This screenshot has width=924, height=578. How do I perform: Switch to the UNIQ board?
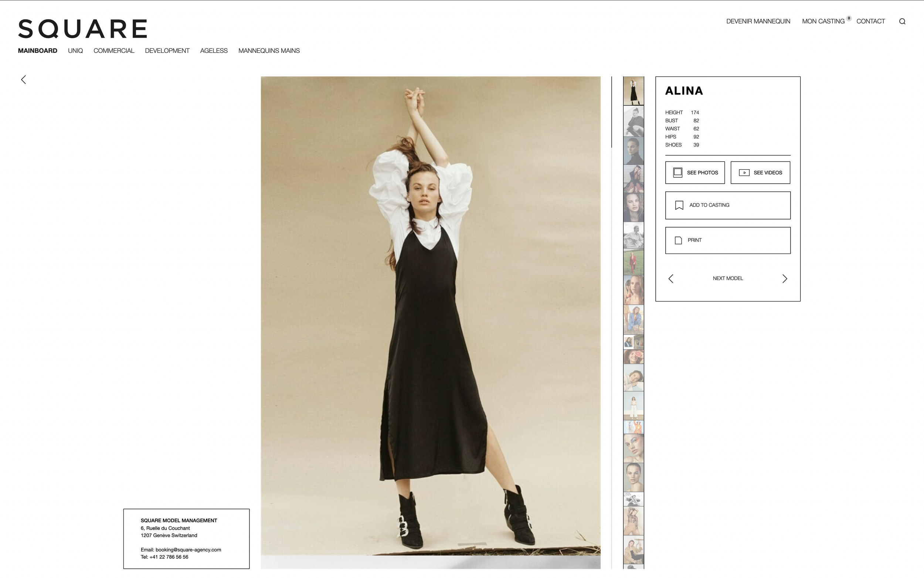point(75,51)
